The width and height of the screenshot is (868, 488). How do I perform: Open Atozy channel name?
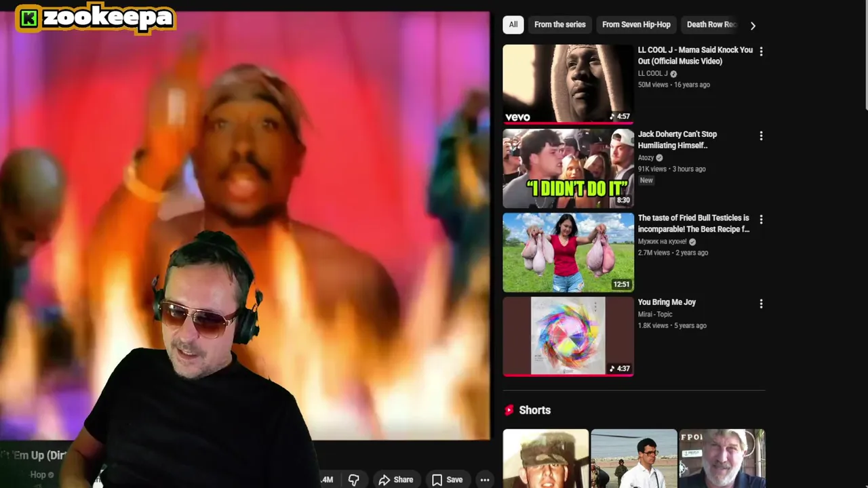pos(646,158)
